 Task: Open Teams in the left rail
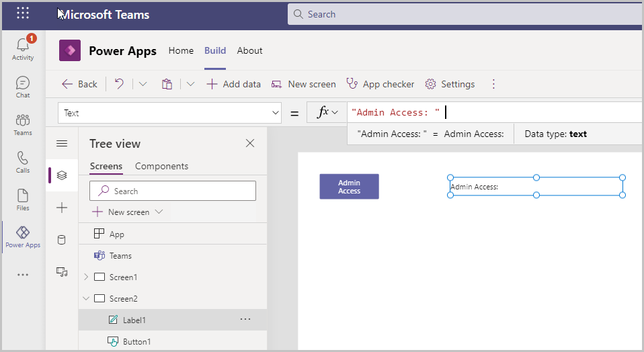click(x=23, y=125)
